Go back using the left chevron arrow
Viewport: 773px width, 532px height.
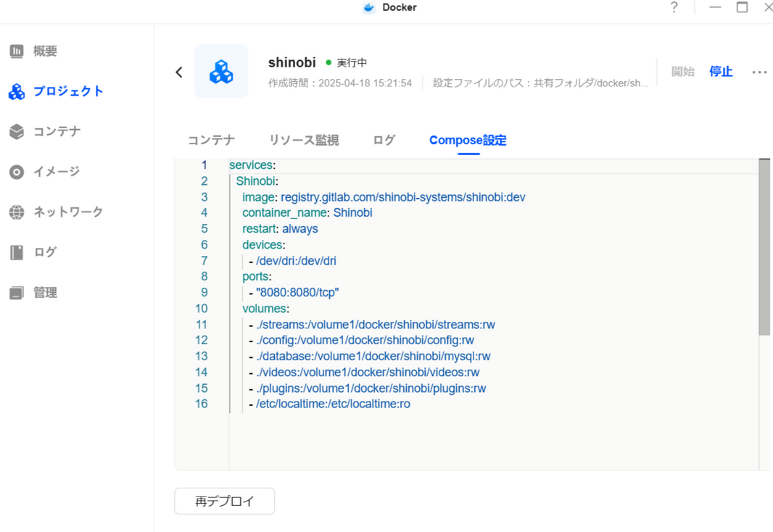(x=178, y=72)
